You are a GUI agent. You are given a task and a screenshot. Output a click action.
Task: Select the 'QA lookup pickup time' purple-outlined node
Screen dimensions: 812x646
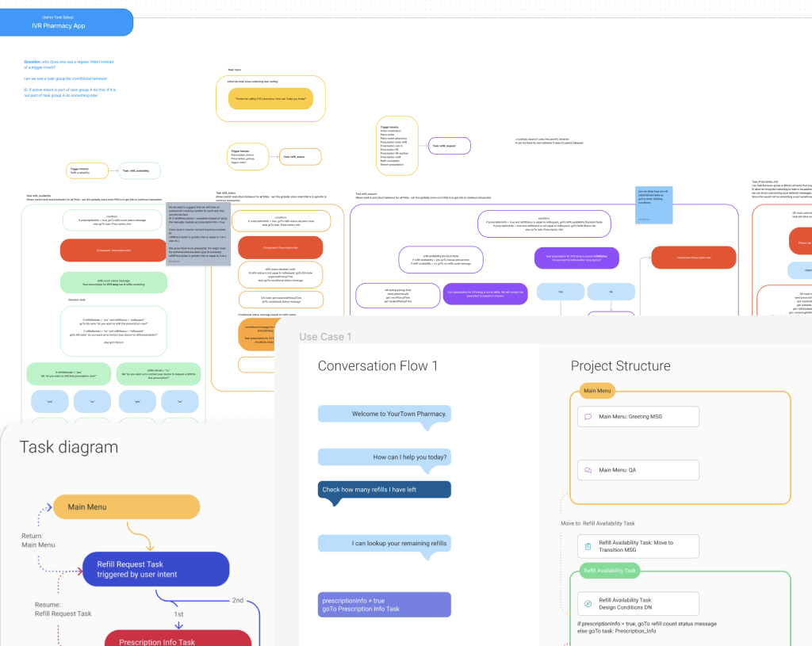click(x=398, y=296)
